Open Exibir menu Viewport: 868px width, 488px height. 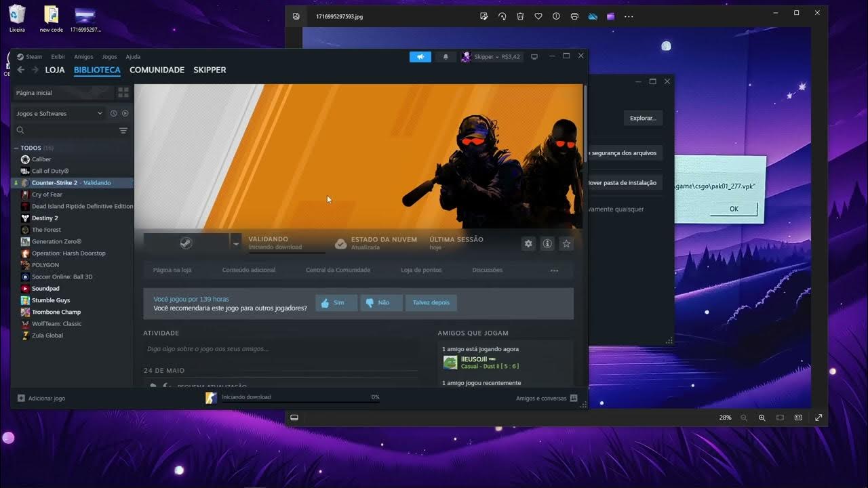58,57
